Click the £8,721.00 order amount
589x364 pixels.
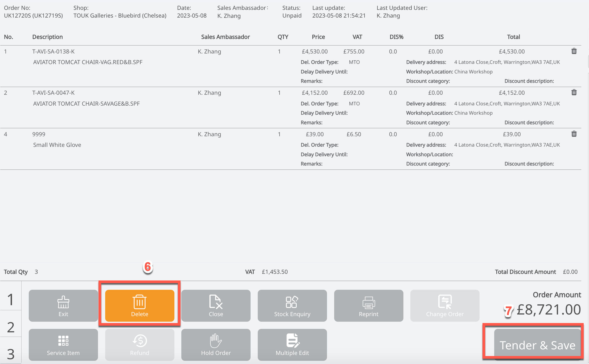coord(548,310)
